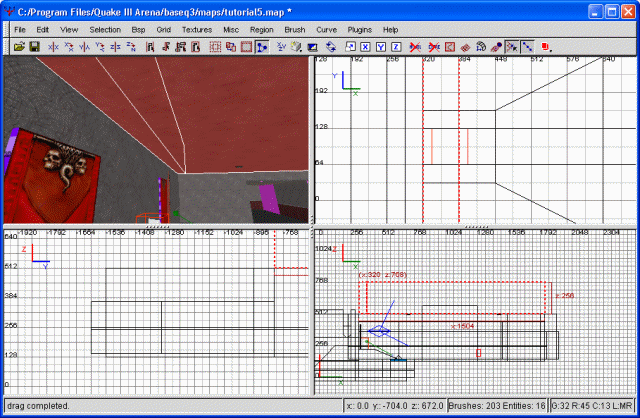Rotate selection around the X axis
This screenshot has width=640, height=418.
69,47
